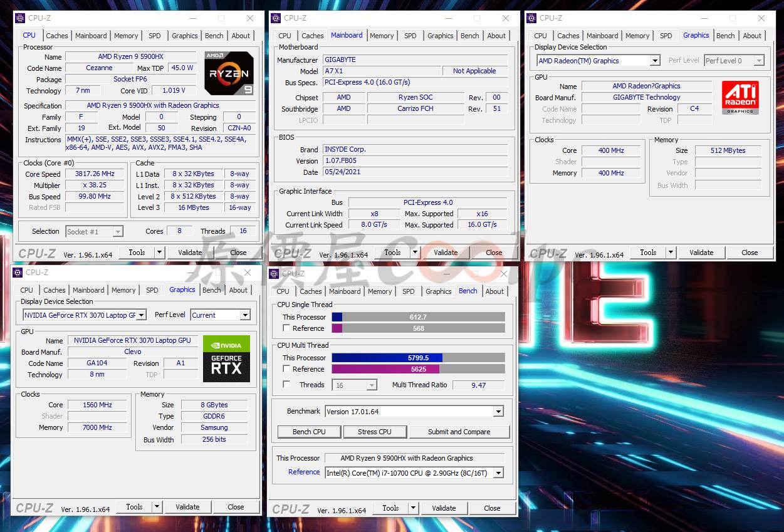Click the single thread This Processor 612.7 bar
The height and width of the screenshot is (532, 784).
click(418, 317)
